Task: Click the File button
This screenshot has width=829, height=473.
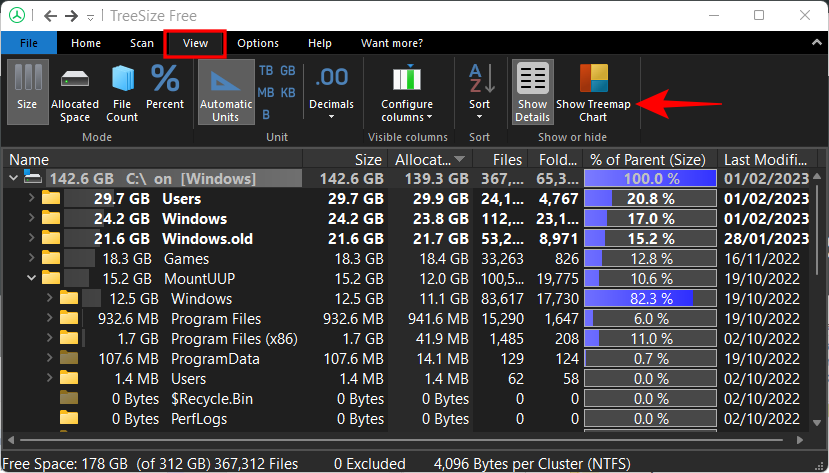Action: tap(29, 43)
